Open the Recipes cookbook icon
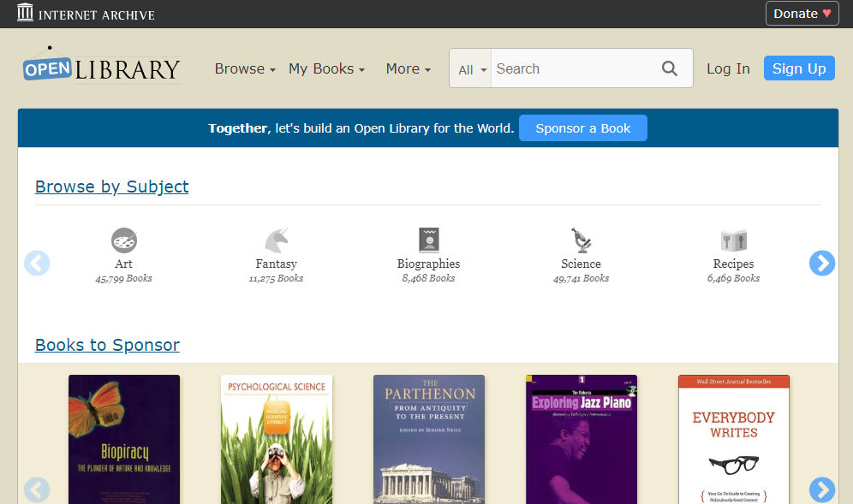The height and width of the screenshot is (504, 853). (x=733, y=240)
